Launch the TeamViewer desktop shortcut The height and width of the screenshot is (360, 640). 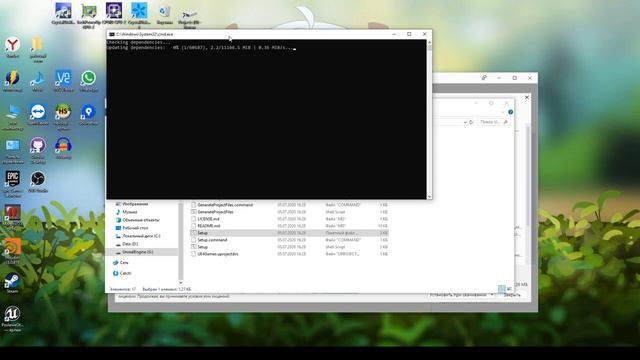pos(38,114)
